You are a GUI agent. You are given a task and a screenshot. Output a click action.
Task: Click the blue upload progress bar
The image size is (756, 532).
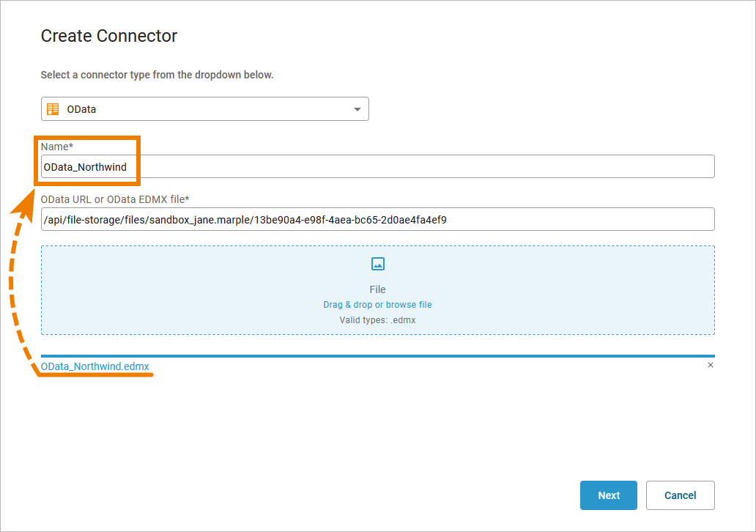click(377, 356)
